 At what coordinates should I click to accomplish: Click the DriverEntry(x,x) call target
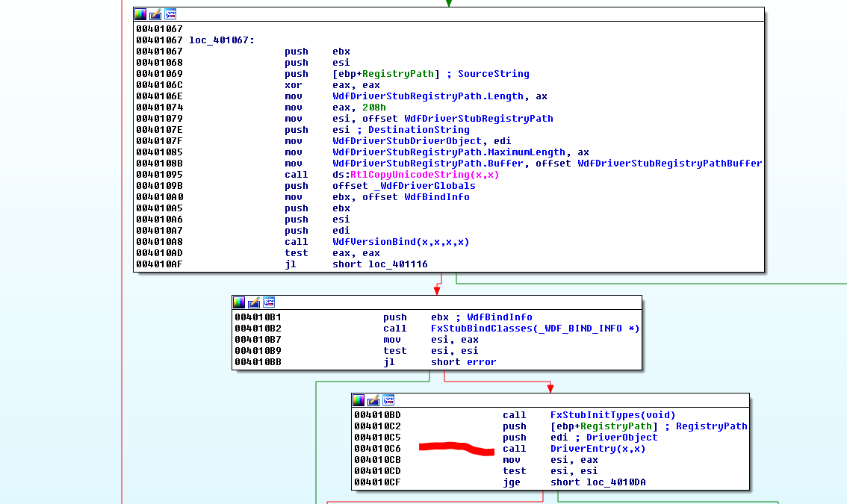(598, 449)
